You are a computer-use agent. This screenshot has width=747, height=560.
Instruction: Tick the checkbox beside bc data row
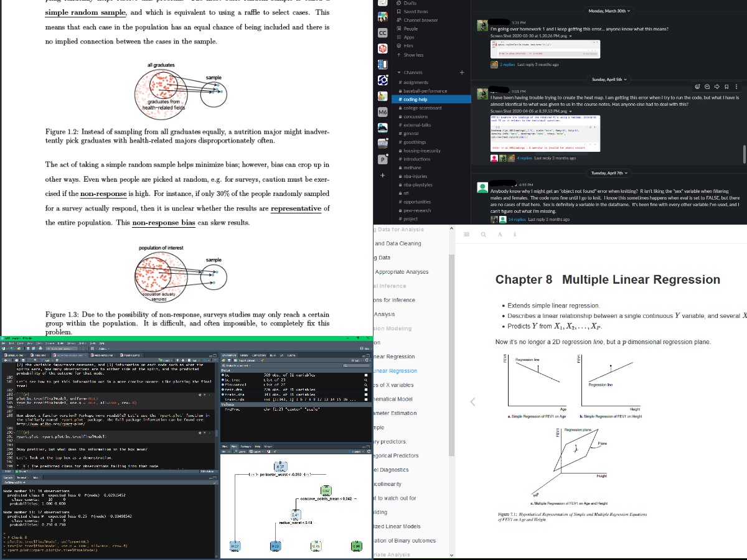367,376
